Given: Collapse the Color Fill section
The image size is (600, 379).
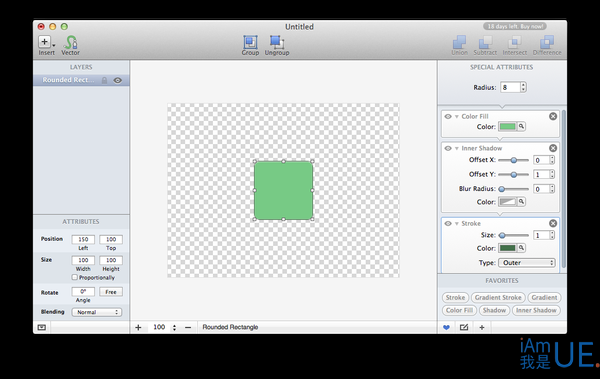Looking at the screenshot, I should coord(457,116).
